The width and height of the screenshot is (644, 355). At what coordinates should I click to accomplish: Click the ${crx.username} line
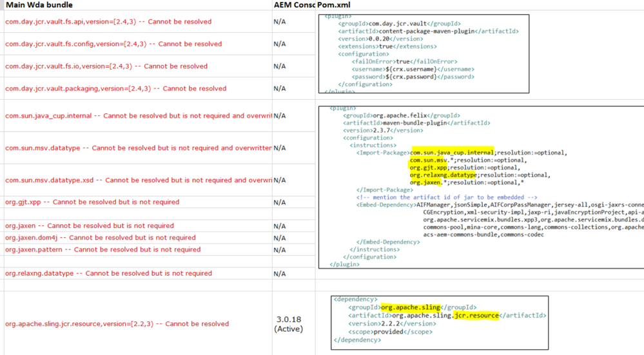[x=413, y=70]
